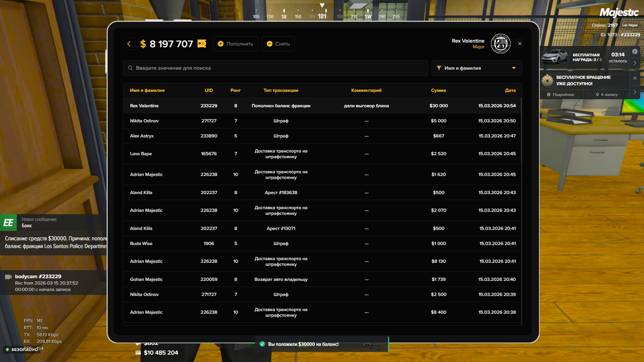This screenshot has width=644, height=362.
Task: Click the free spin wheel icon
Action: [547, 80]
